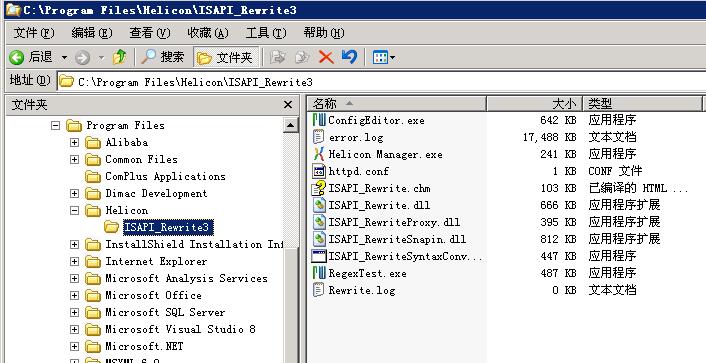This screenshot has height=363, width=706.
Task: Click the blue Undo arrow icon
Action: 349,57
